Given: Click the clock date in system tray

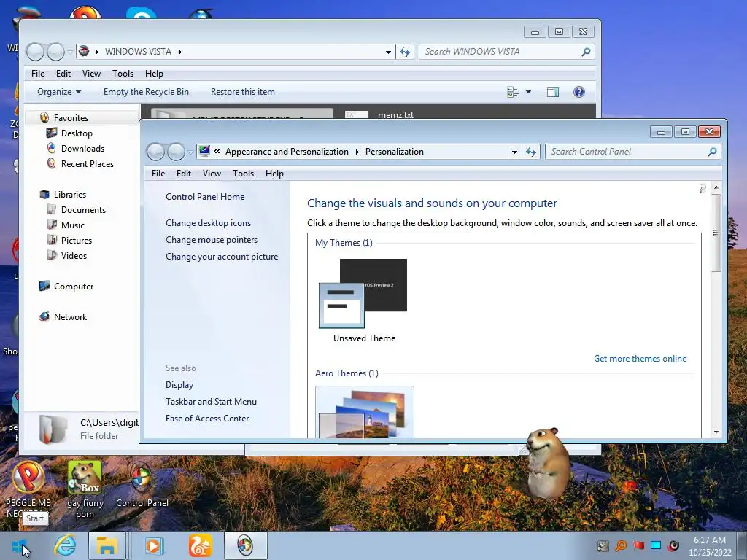Looking at the screenshot, I should click(710, 546).
